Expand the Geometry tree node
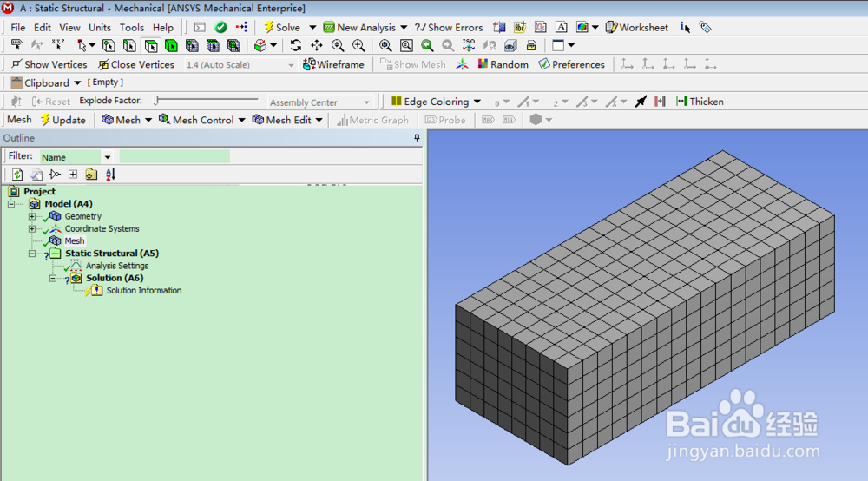Viewport: 868px width, 481px height. [x=31, y=216]
